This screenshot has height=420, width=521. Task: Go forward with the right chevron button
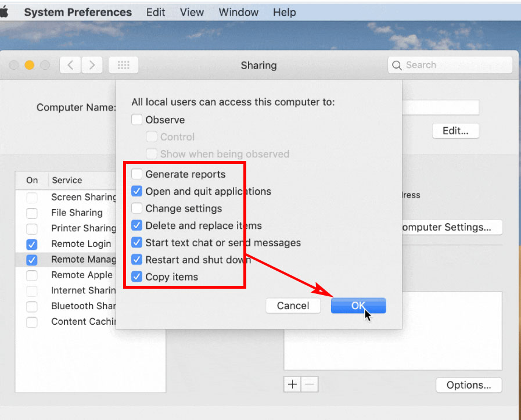[x=92, y=65]
